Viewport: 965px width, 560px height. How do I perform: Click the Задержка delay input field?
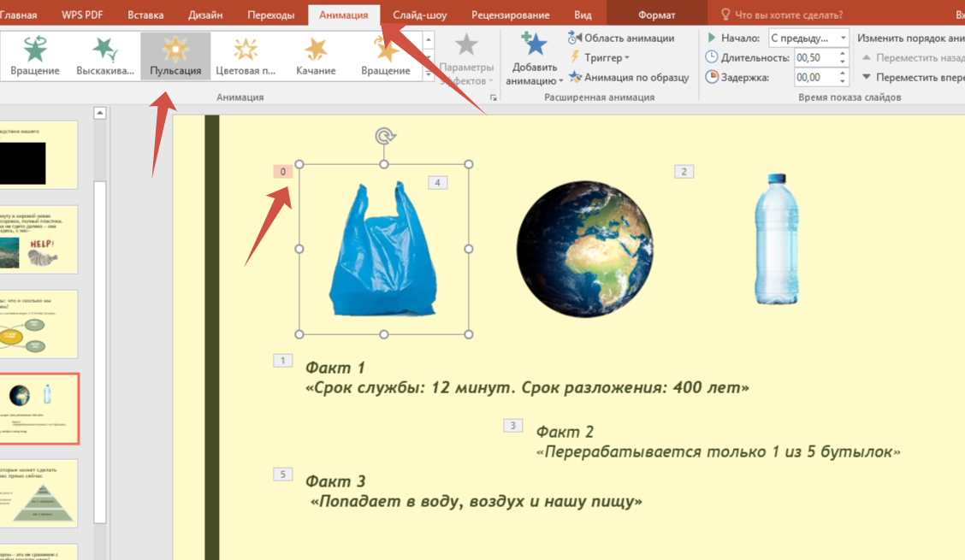click(x=814, y=77)
